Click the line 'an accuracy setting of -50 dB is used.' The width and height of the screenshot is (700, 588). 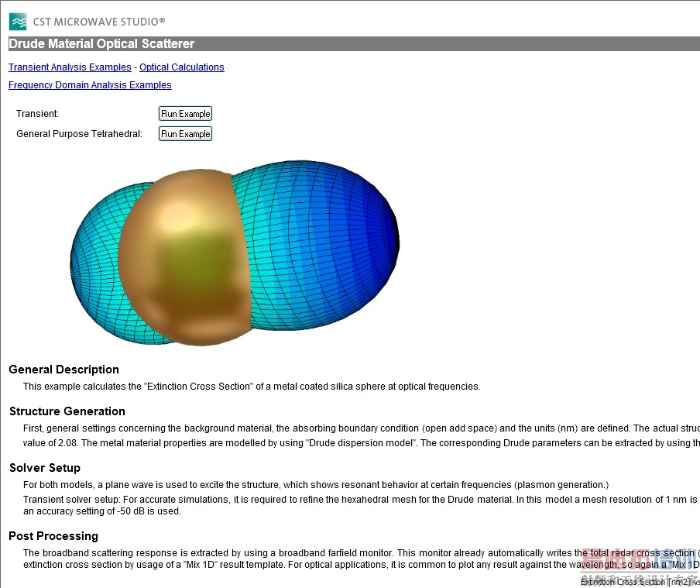102,511
